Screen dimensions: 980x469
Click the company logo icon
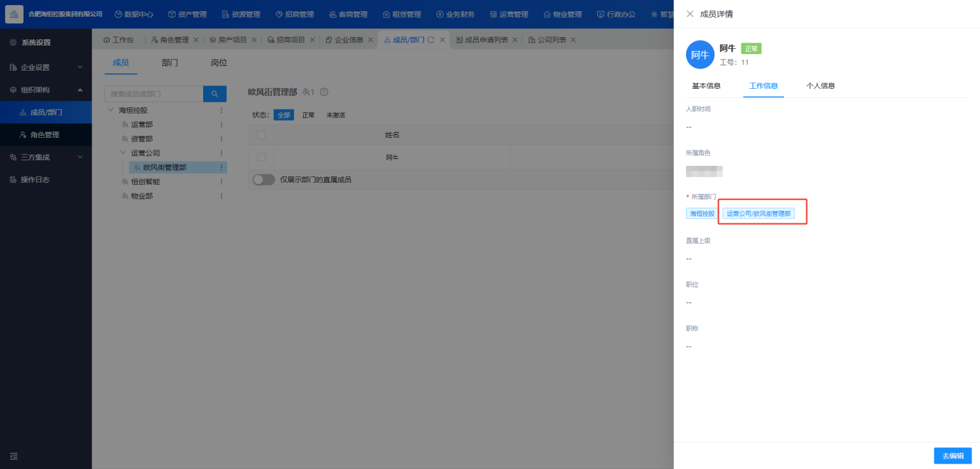(x=14, y=14)
